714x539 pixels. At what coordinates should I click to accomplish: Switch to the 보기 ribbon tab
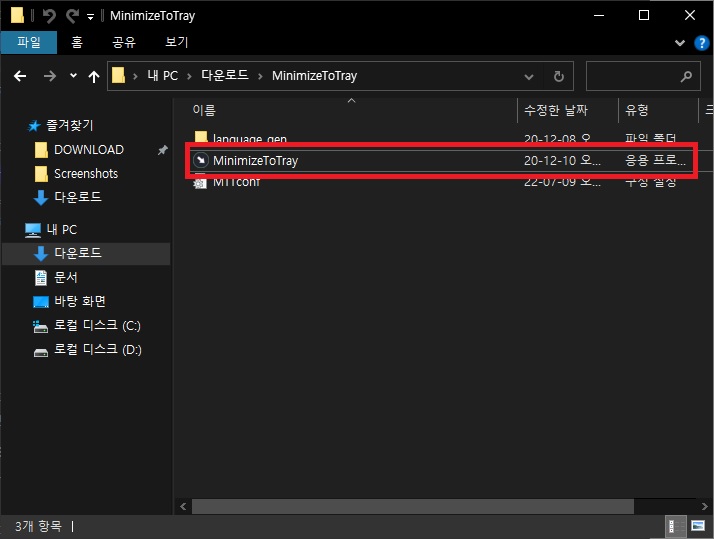(x=177, y=42)
